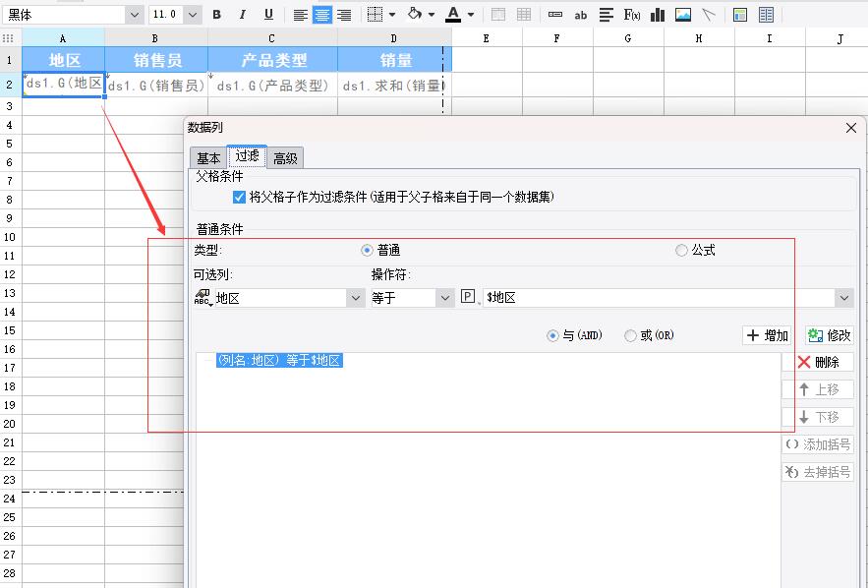Open the 可选列 地区 dropdown
This screenshot has height=588, width=868.
click(x=355, y=298)
